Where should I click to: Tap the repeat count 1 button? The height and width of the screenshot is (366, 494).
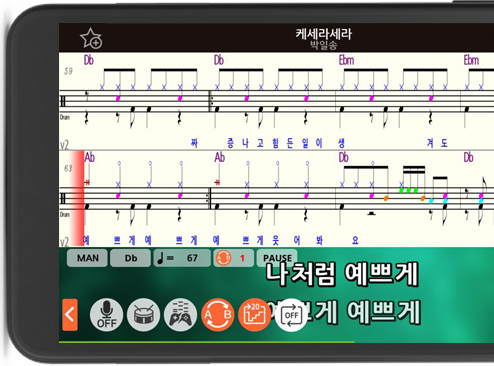click(x=233, y=258)
